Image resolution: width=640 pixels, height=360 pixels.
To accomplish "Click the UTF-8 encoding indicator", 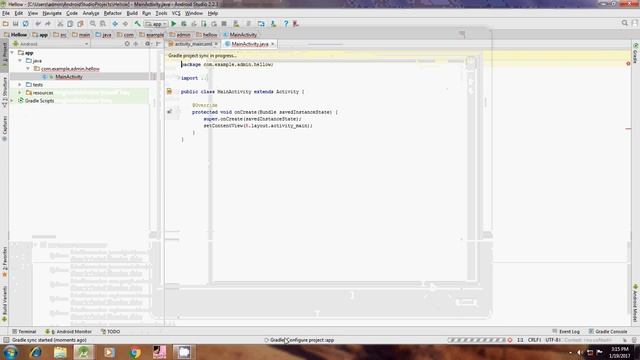I will point(553,340).
